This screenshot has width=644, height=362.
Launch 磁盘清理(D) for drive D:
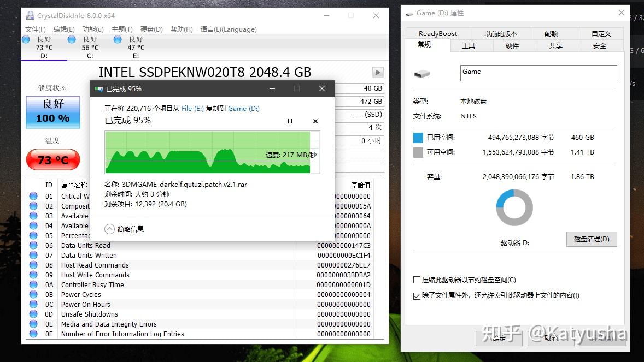pos(591,239)
